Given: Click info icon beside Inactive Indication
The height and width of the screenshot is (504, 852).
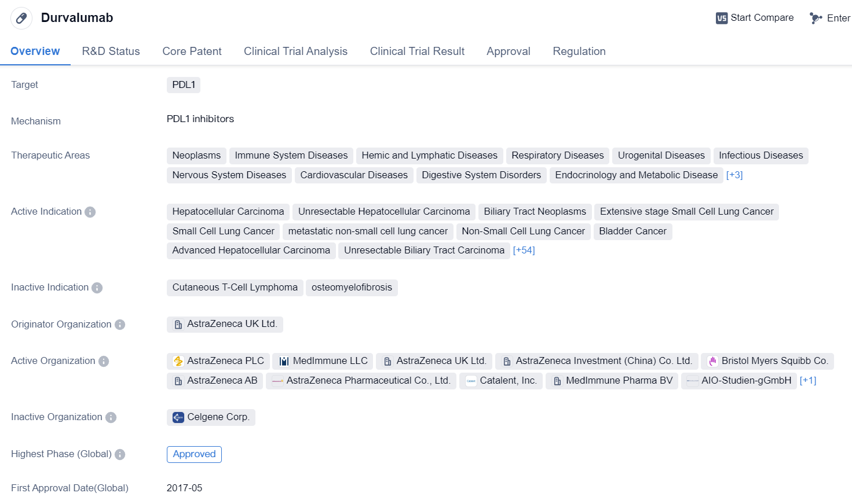Looking at the screenshot, I should click(x=97, y=288).
